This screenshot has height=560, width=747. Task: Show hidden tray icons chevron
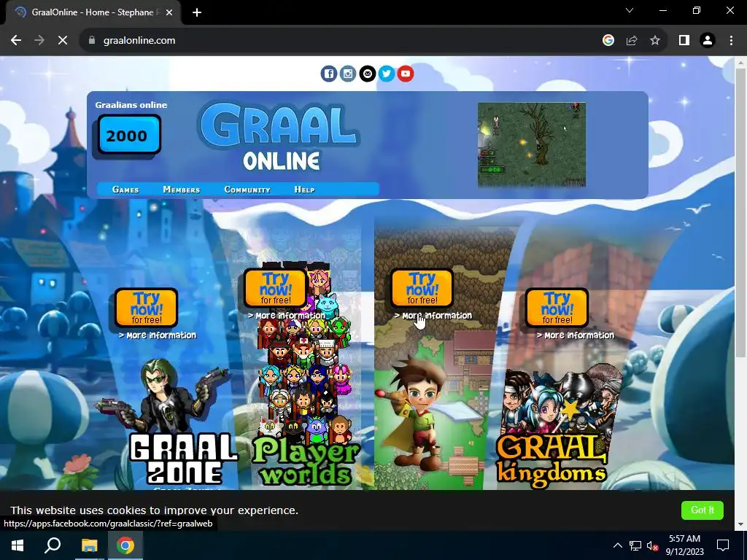tap(617, 545)
